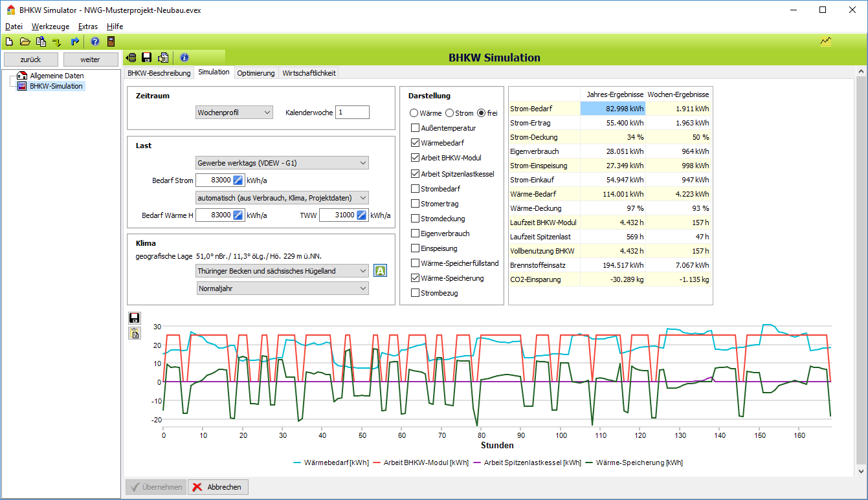Viewport: 868px width, 500px height.
Task: Select the Strom radio button
Action: click(x=451, y=113)
